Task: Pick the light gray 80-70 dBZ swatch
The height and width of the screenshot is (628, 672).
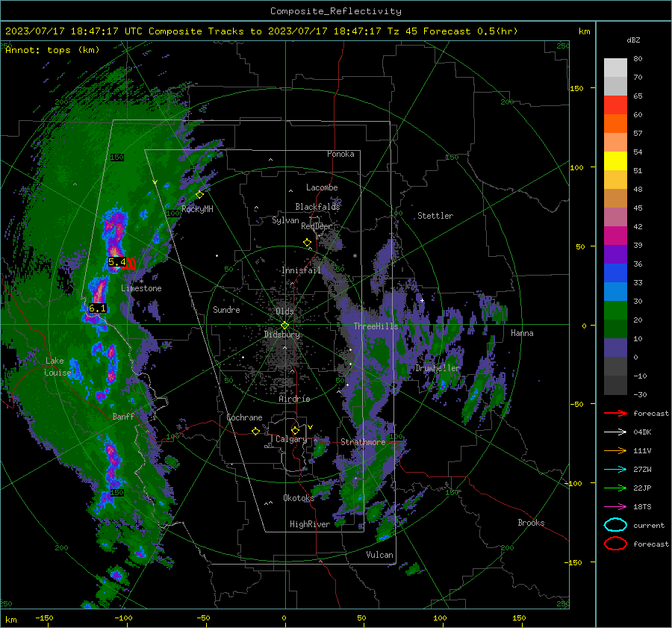Action: 615,68
